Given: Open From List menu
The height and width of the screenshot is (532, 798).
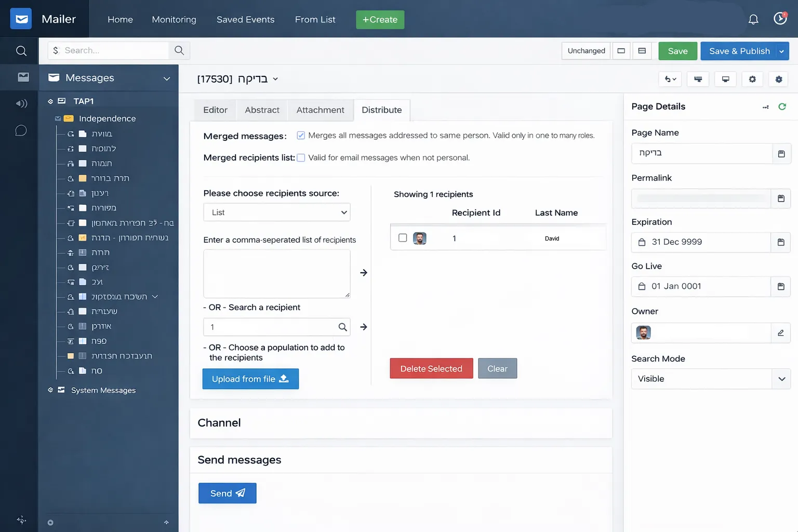Looking at the screenshot, I should [x=315, y=19].
